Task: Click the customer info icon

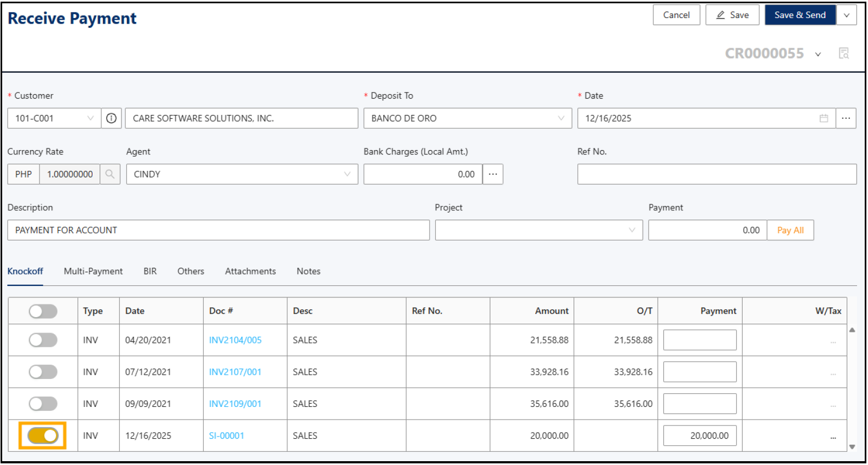Action: (111, 118)
